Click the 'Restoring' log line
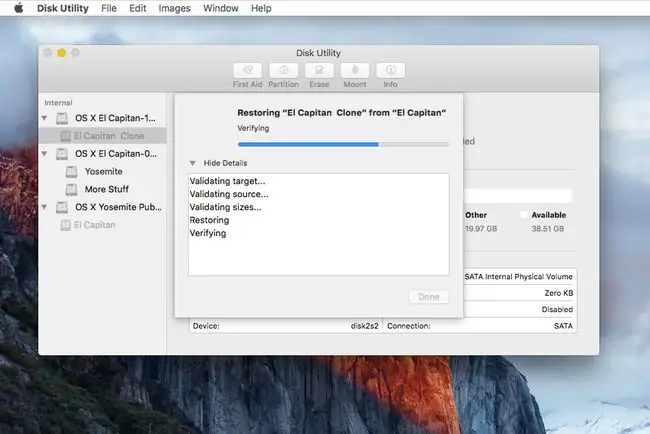The image size is (650, 434). click(209, 220)
